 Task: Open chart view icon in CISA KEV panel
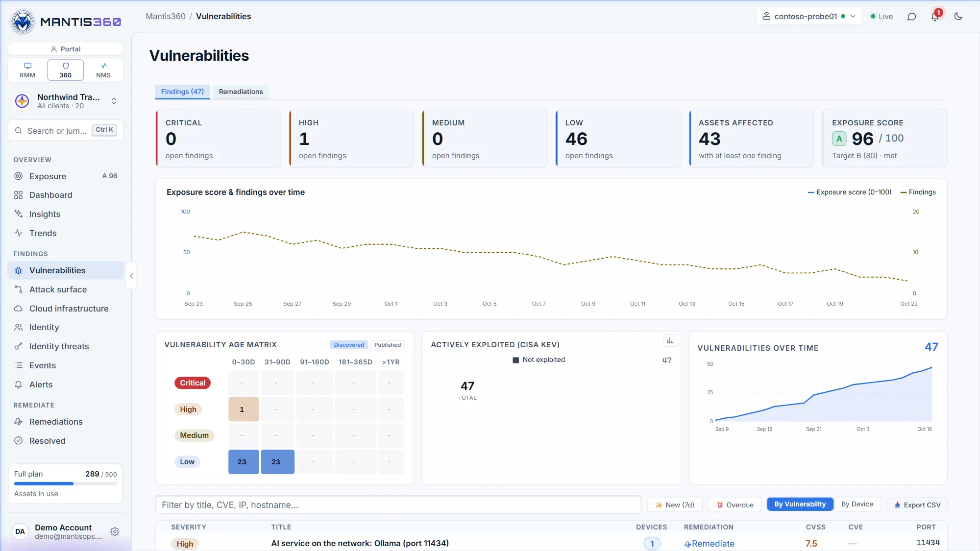click(670, 340)
